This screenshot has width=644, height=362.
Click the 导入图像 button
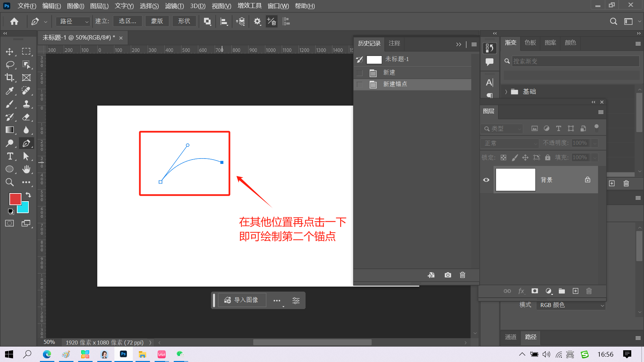[x=241, y=300]
